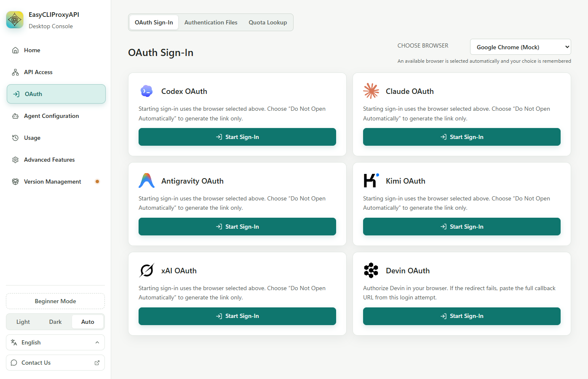Select the OAuth sidebar item

tap(56, 94)
